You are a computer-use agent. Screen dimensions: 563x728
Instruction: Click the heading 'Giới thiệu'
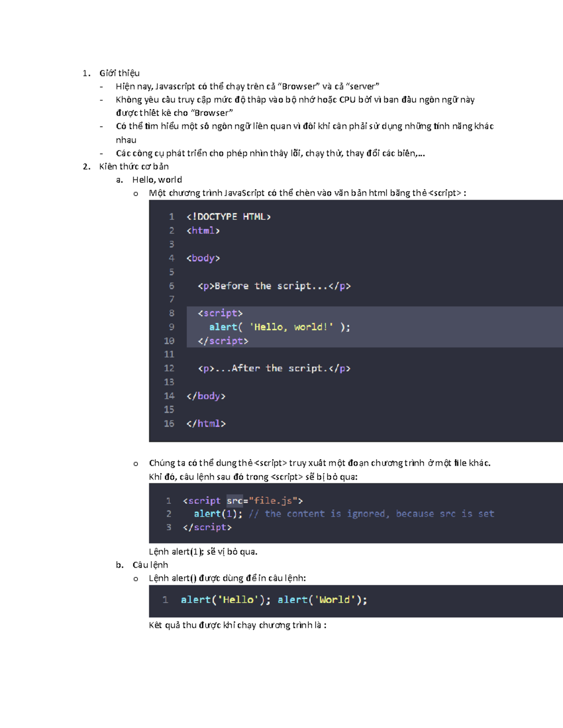pos(119,73)
